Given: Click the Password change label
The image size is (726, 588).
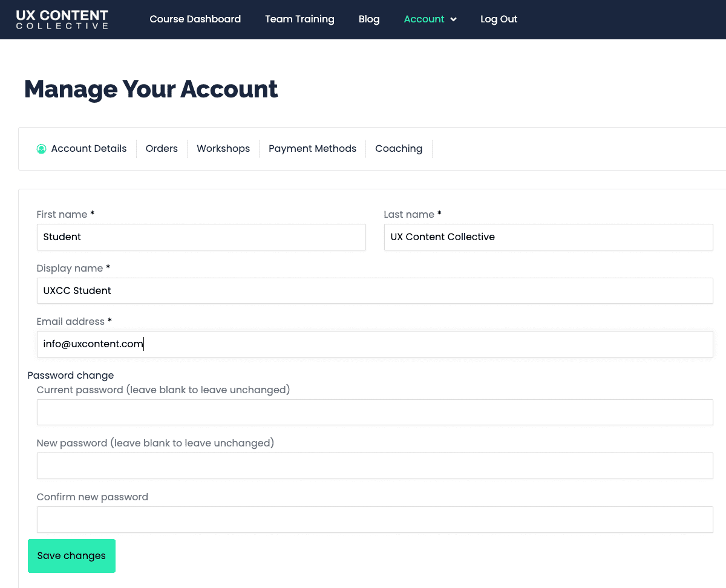Looking at the screenshot, I should (71, 376).
